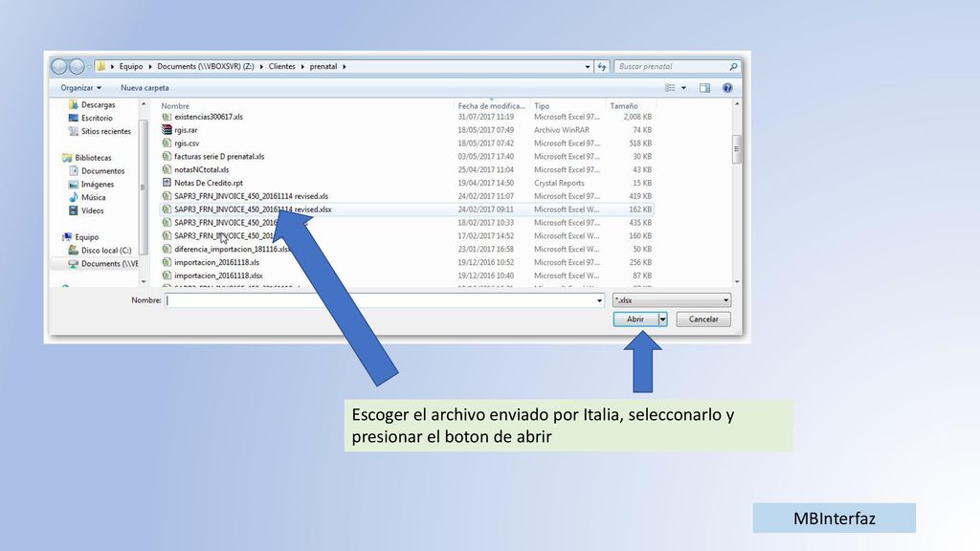This screenshot has height=551, width=980.
Task: Click the Música note icon in the sidebar
Action: coord(73,197)
